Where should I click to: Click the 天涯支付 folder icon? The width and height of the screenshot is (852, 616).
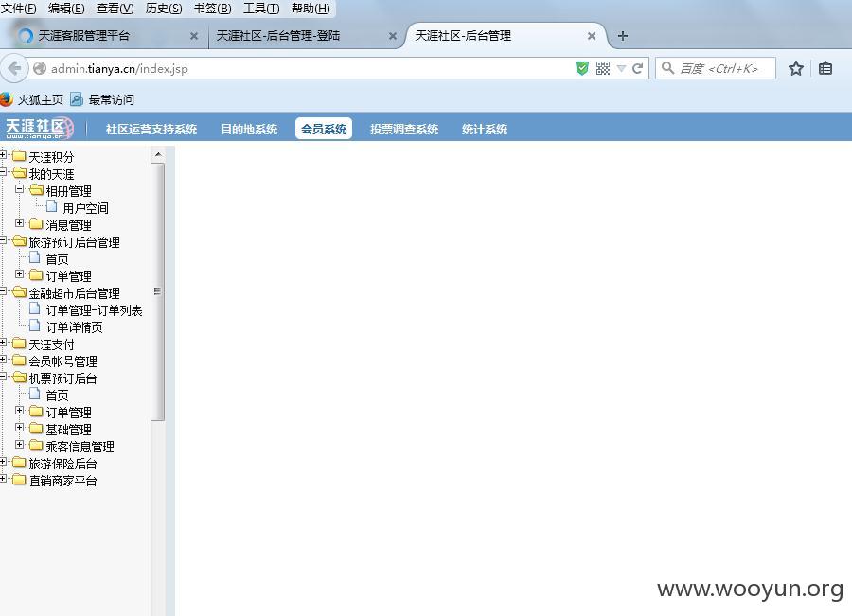tap(19, 343)
